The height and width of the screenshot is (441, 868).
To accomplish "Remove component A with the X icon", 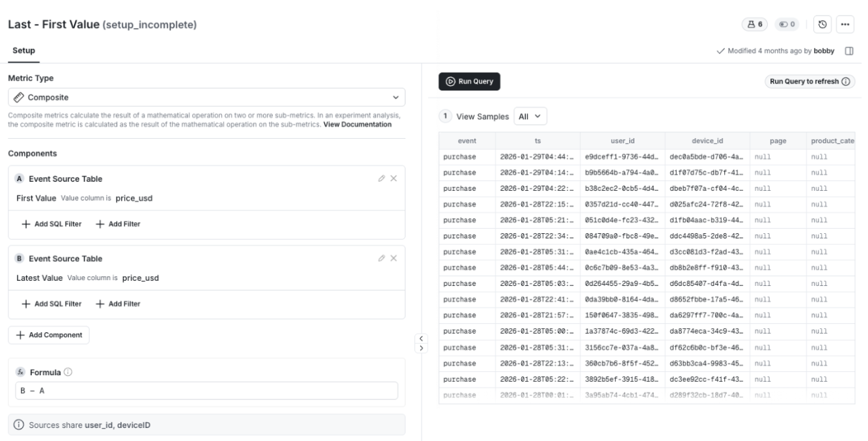I will pyautogui.click(x=394, y=178).
